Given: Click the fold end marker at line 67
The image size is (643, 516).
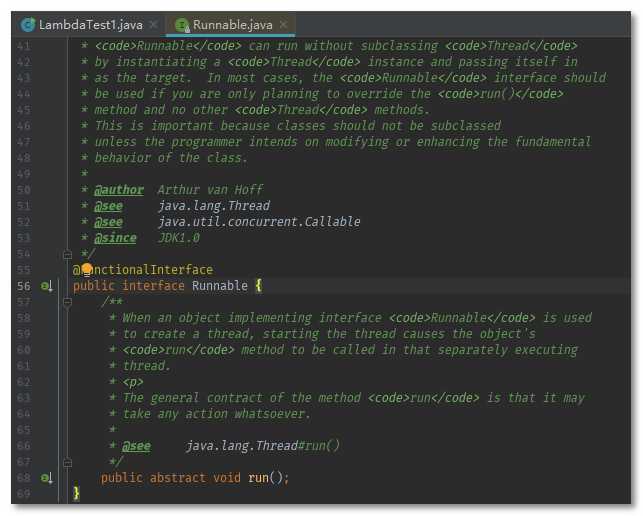Looking at the screenshot, I should [x=67, y=462].
